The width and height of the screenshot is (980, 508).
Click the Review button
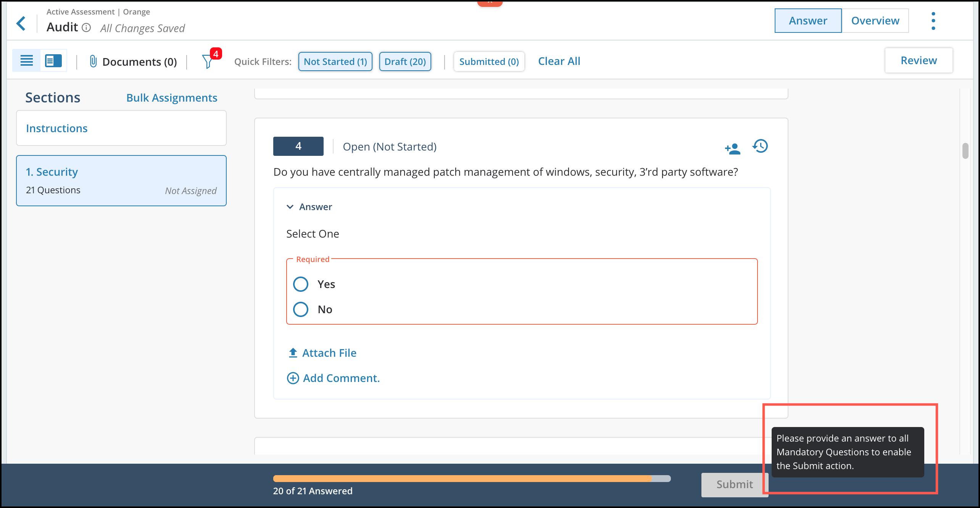click(x=919, y=60)
